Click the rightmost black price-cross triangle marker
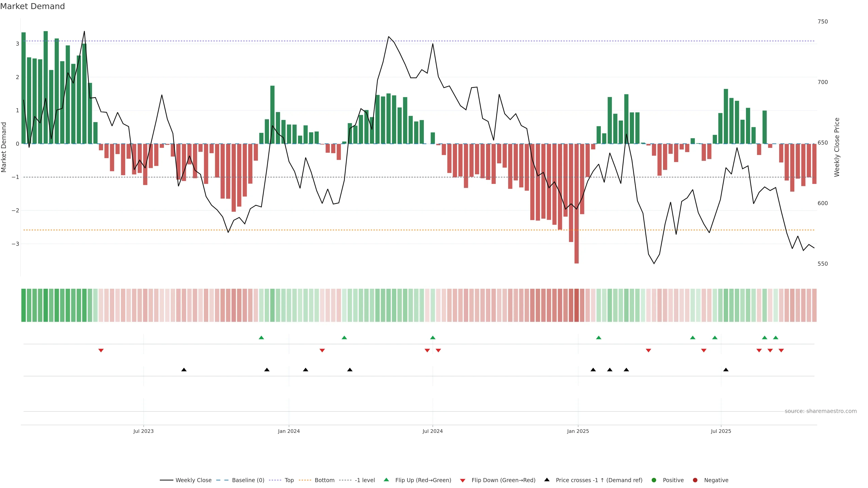868x488 pixels. pos(726,370)
